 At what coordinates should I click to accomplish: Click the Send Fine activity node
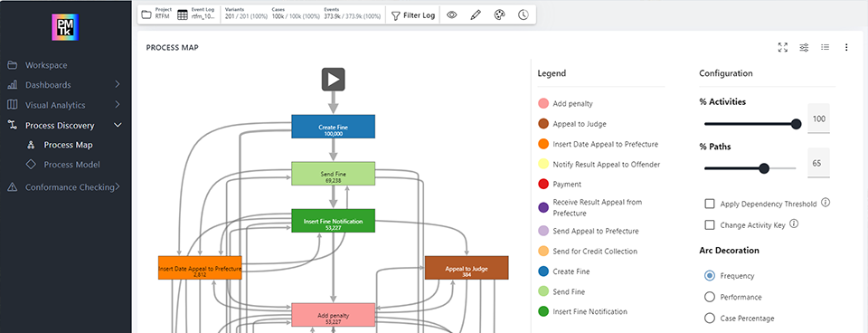pos(334,174)
